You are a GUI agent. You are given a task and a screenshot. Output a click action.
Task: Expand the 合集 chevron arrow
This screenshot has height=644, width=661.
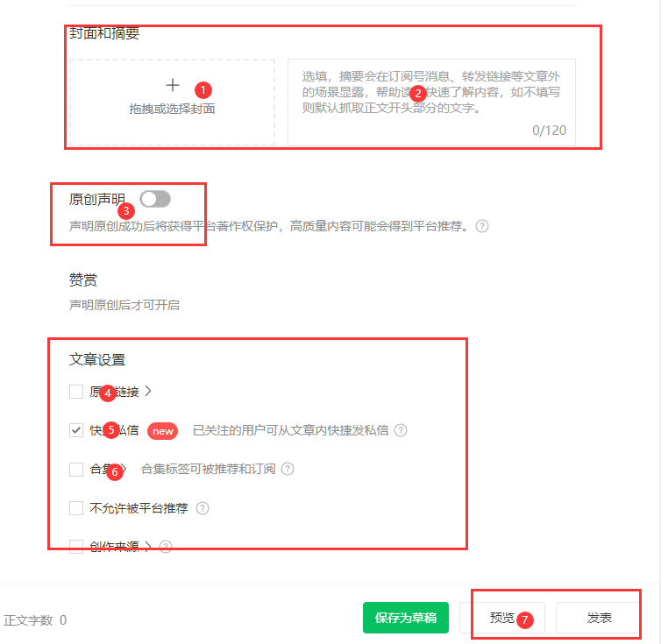click(x=124, y=469)
